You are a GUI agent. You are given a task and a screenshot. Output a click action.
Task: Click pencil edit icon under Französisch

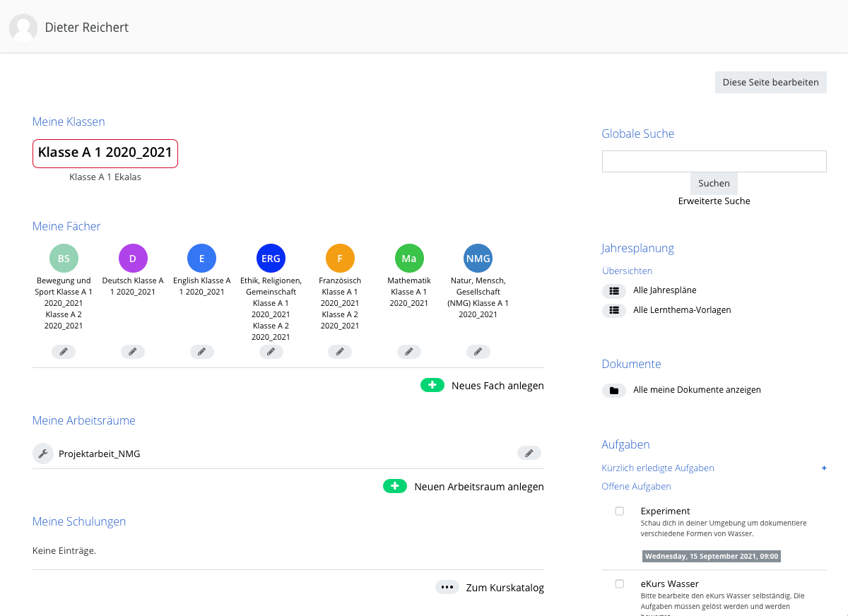pos(340,352)
